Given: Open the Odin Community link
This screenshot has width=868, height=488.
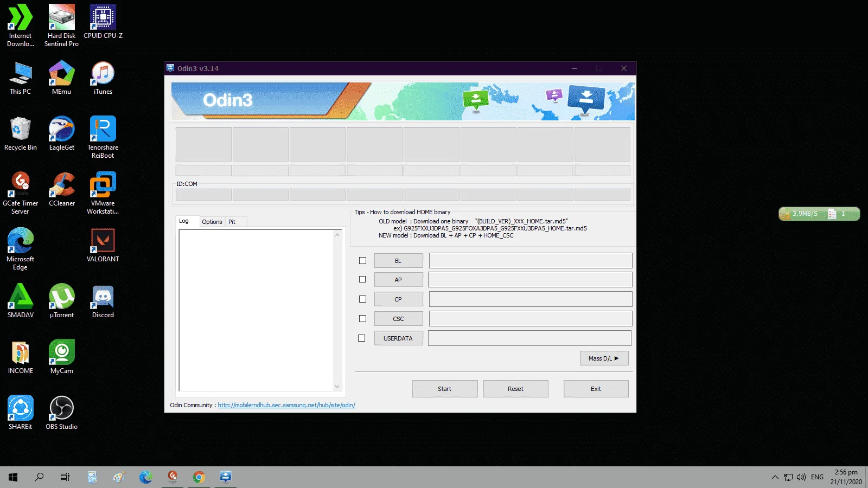Looking at the screenshot, I should (x=286, y=405).
